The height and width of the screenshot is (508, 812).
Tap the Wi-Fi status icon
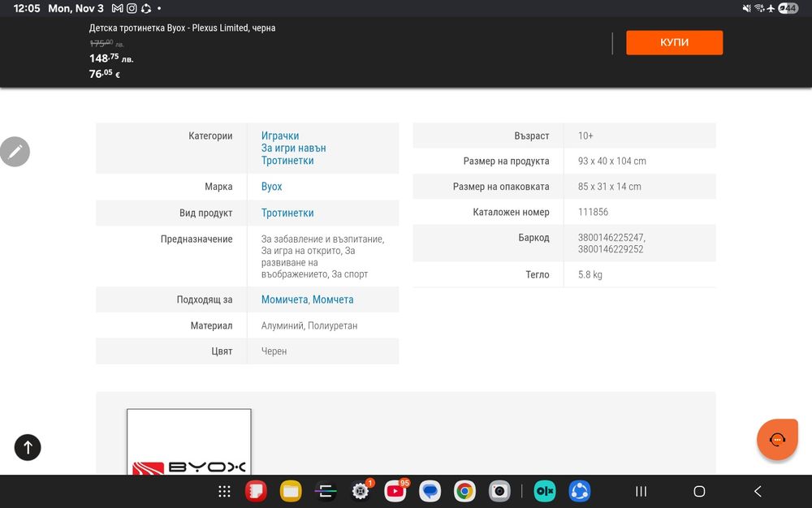pyautogui.click(x=759, y=8)
